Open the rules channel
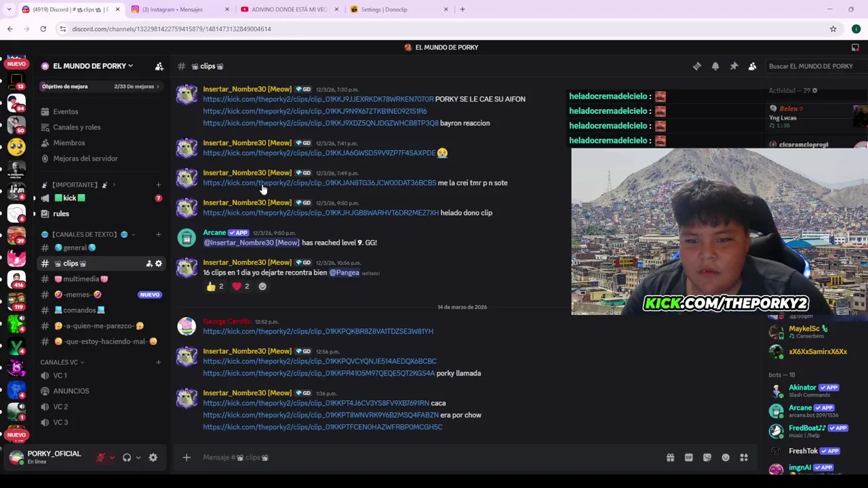This screenshot has width=868, height=488. 102,213
